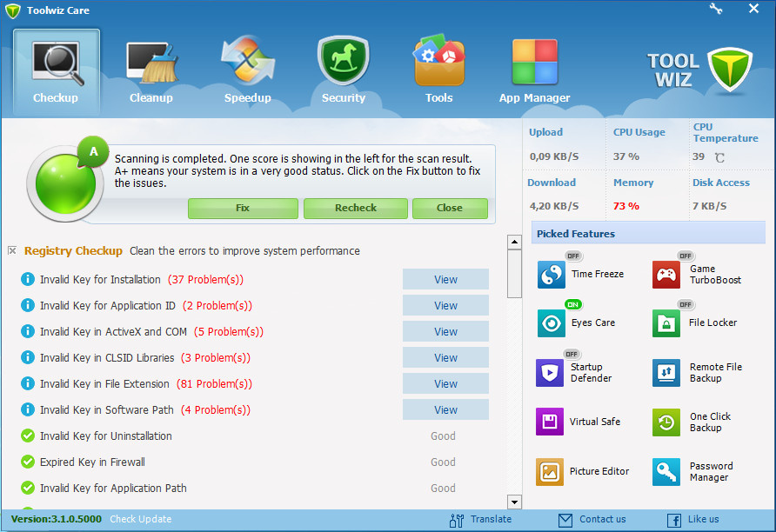The height and width of the screenshot is (532, 776).
Task: Click the Toolwiz shield logo in title bar
Action: pos(13,11)
